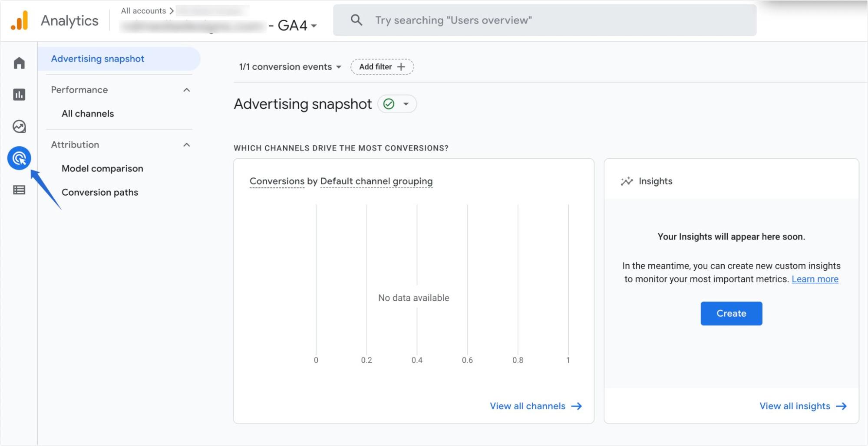868x446 pixels.
Task: Open the All channels report
Action: (88, 114)
